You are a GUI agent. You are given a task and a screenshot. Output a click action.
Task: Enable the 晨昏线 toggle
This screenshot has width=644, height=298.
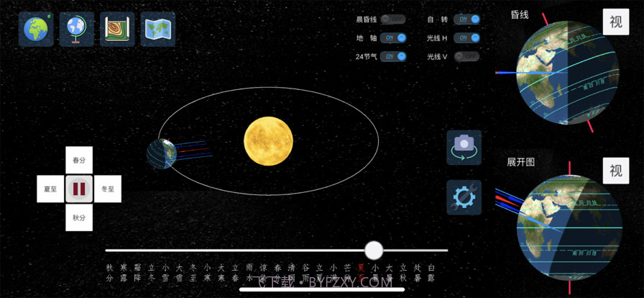pos(393,19)
